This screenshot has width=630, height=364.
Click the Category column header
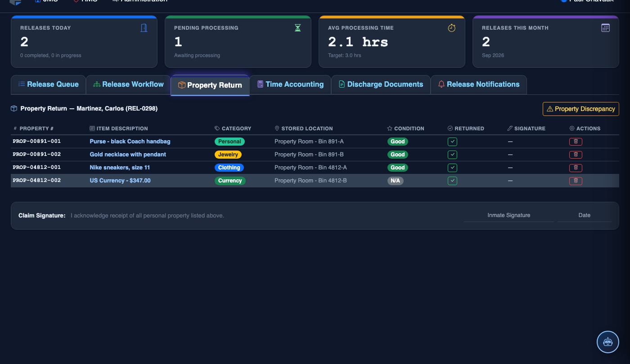[x=233, y=129]
